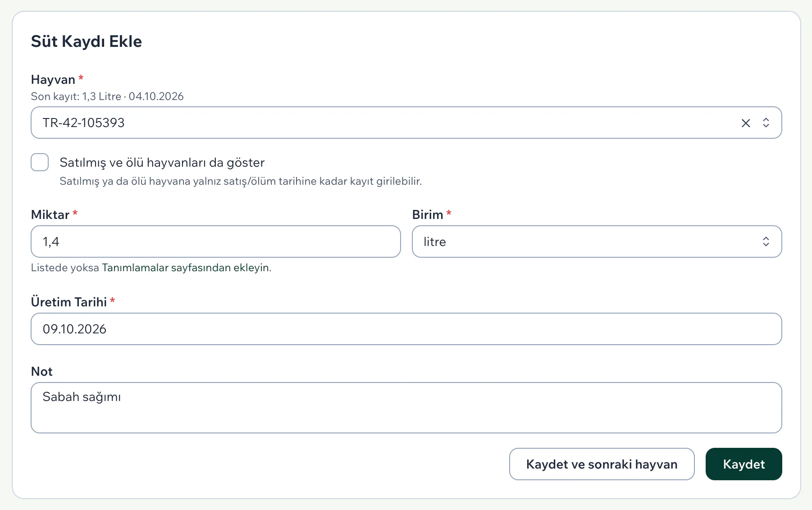Click the Üretim Tarihi label
812x510 pixels.
coord(69,302)
